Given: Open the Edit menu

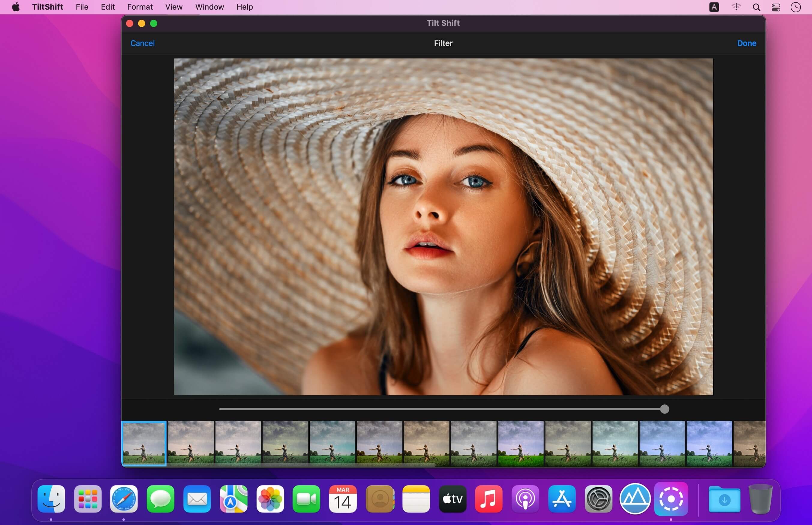Looking at the screenshot, I should (108, 7).
